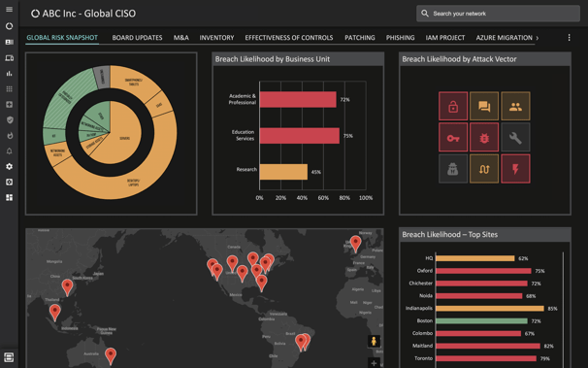Image resolution: width=588 pixels, height=368 pixels.
Task: Open the devices icon in sidebar
Action: pyautogui.click(x=9, y=57)
